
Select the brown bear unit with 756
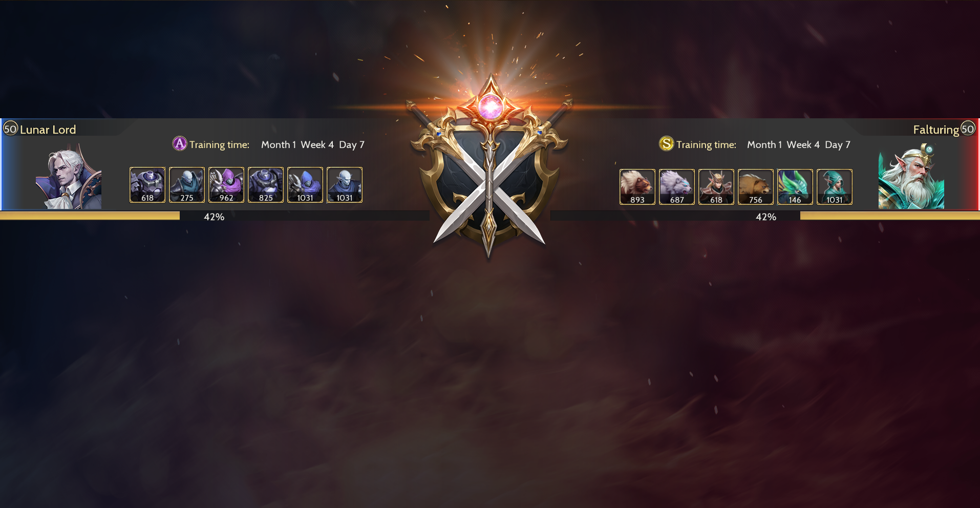(x=756, y=187)
